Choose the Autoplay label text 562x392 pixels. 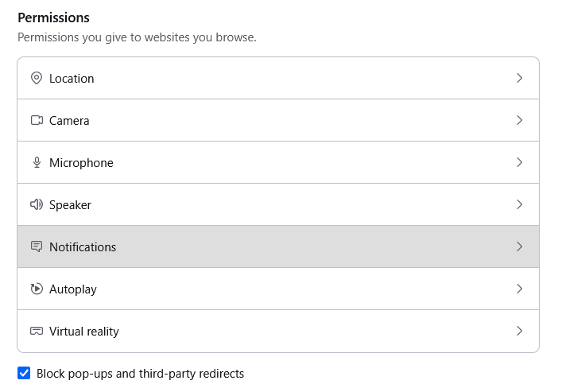point(73,289)
